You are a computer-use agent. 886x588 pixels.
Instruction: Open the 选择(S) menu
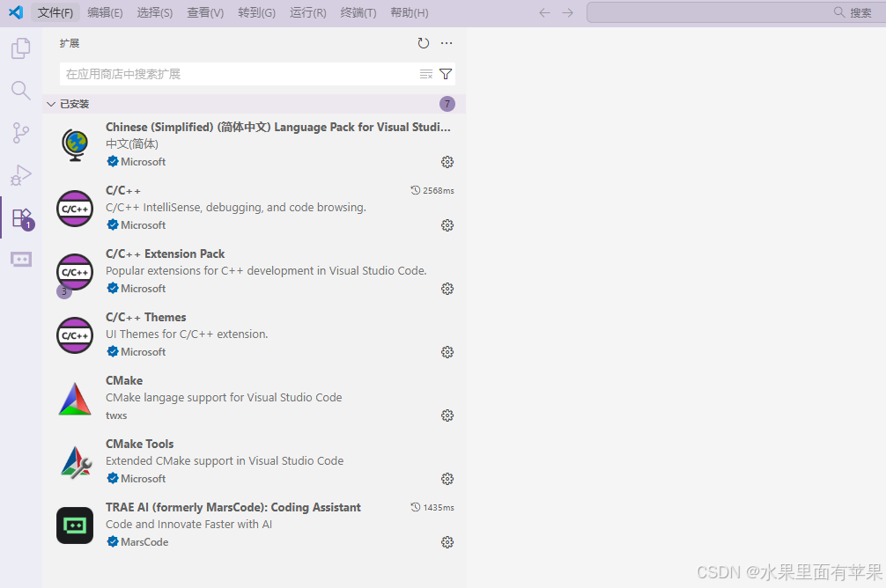pyautogui.click(x=155, y=12)
